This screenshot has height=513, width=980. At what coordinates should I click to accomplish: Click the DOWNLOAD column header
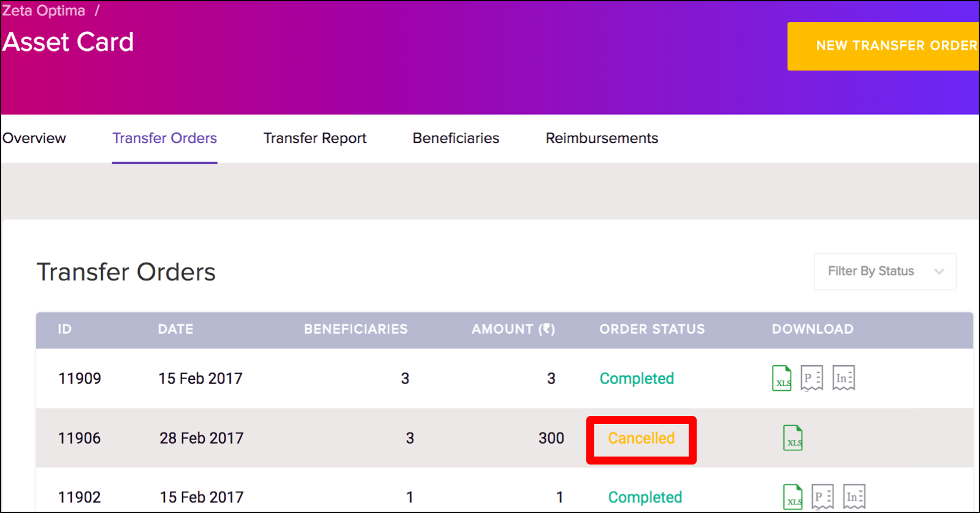813,329
